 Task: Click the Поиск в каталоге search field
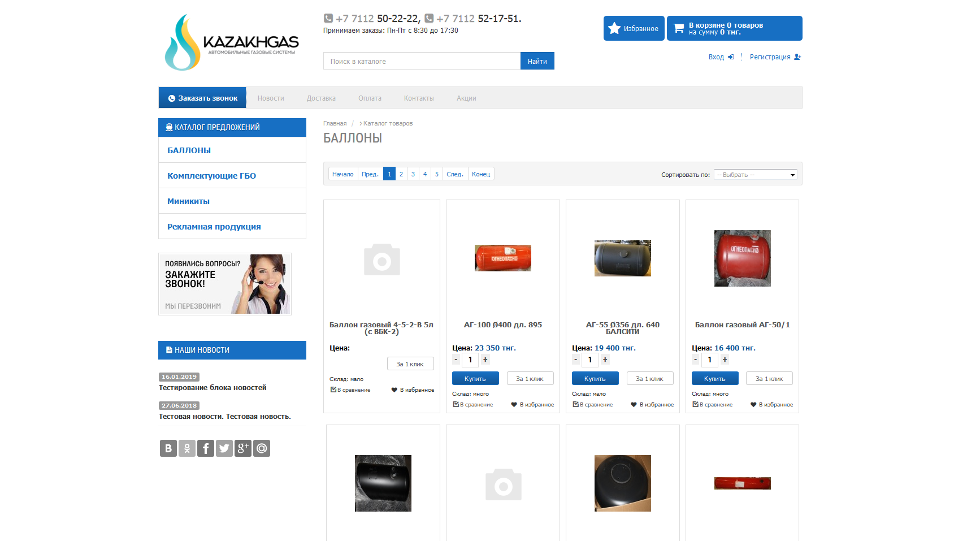422,61
